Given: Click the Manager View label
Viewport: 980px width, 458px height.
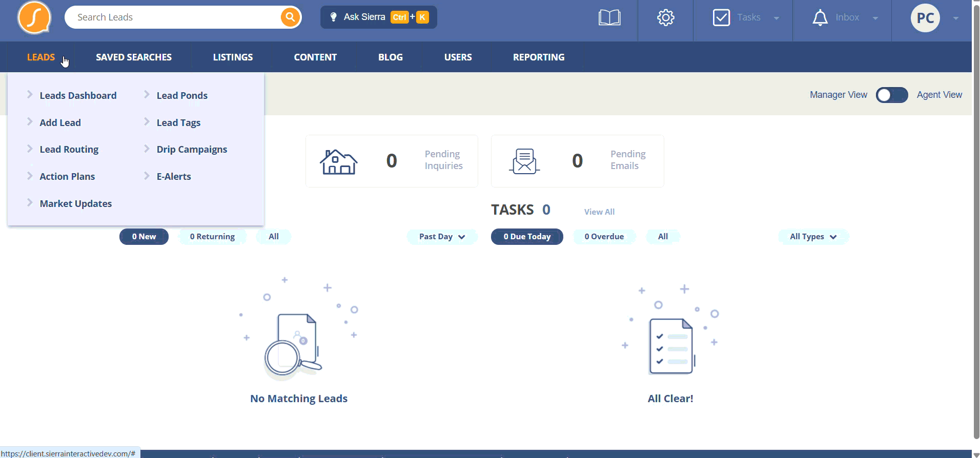Looking at the screenshot, I should click(839, 95).
